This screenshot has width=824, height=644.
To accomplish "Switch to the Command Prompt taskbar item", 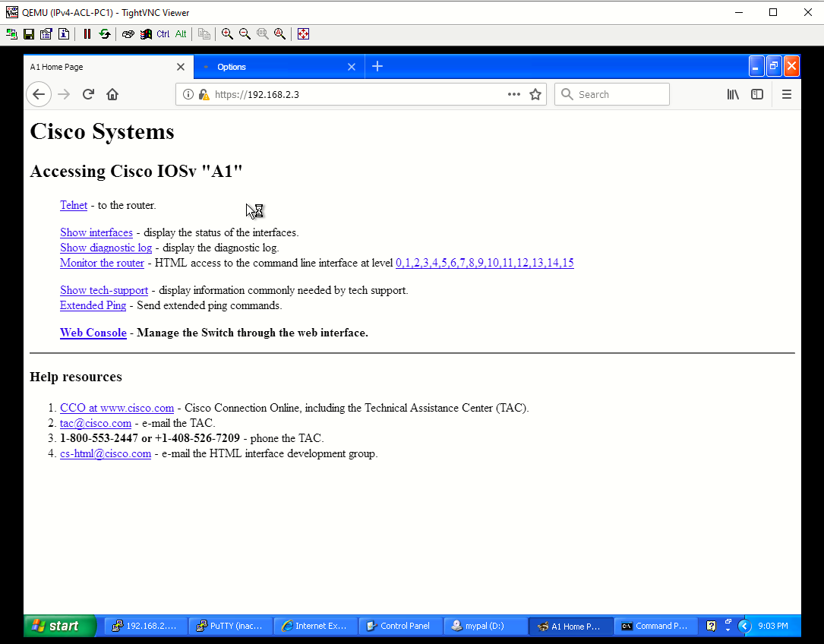I will tap(655, 626).
